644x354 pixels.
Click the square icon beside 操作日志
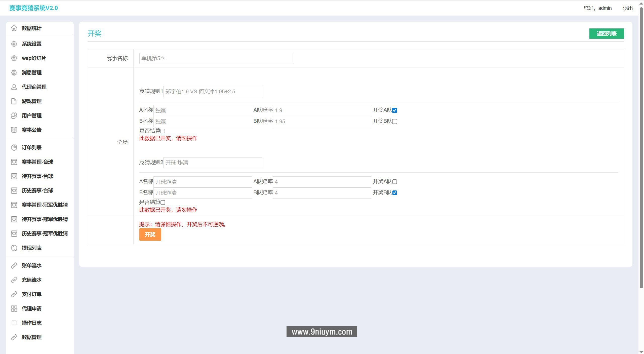tap(14, 323)
